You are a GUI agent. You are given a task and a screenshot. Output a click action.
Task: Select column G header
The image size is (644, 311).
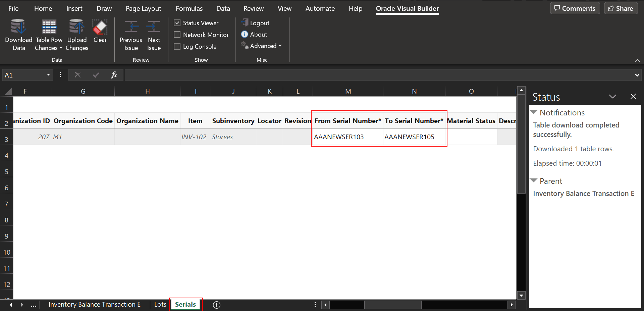(83, 91)
